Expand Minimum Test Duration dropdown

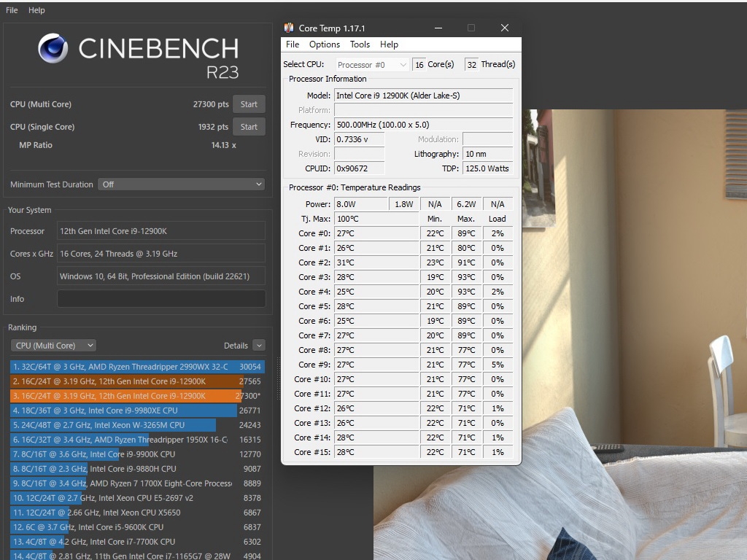coord(181,184)
